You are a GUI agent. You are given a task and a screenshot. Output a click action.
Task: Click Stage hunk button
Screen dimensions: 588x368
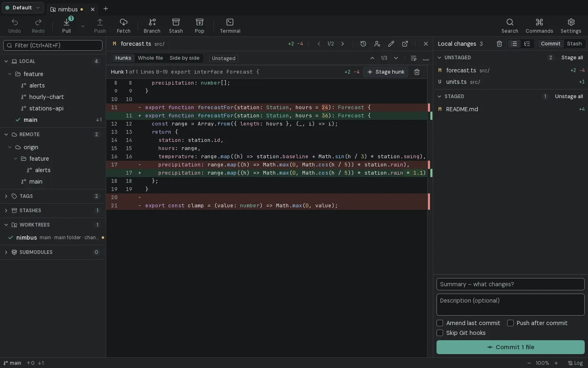(x=386, y=72)
